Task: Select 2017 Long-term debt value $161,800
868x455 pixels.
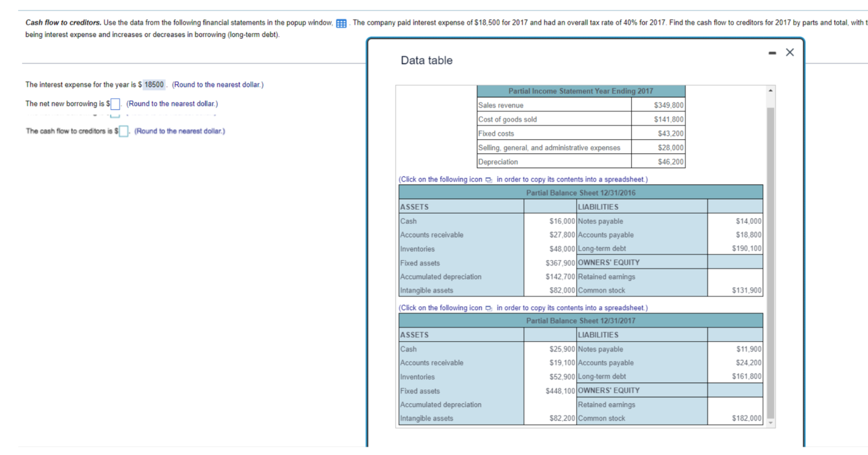Action: coord(747,376)
